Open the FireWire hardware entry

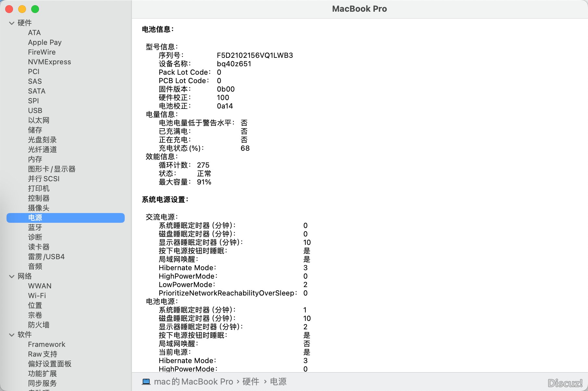[x=42, y=52]
